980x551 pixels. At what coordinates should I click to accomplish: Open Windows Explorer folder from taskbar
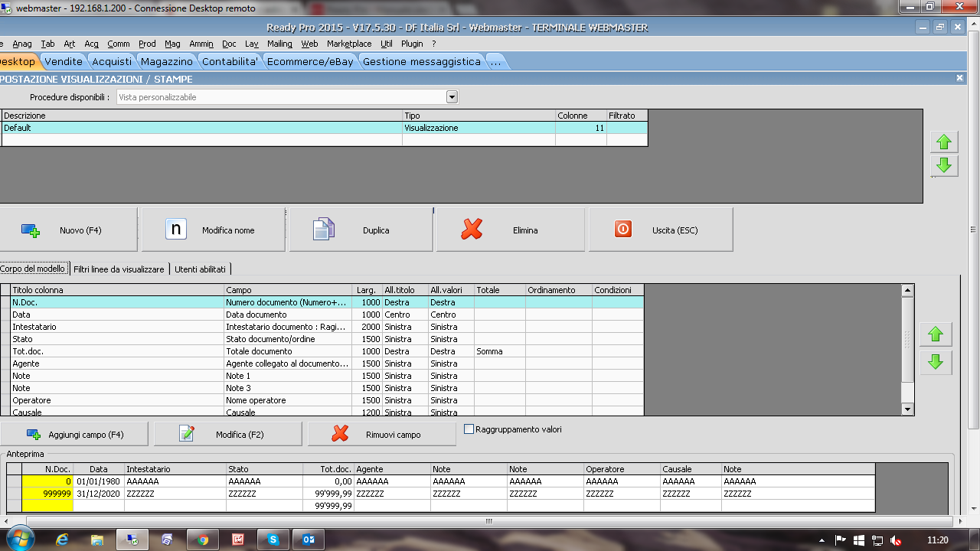[97, 540]
